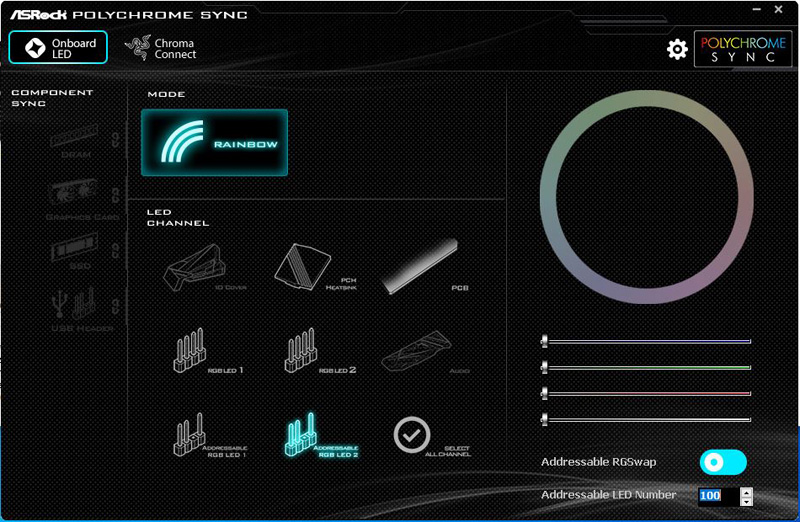Viewport: 800px width, 522px height.
Task: Decrease Addressable LED Number with down arrow
Action: [746, 501]
